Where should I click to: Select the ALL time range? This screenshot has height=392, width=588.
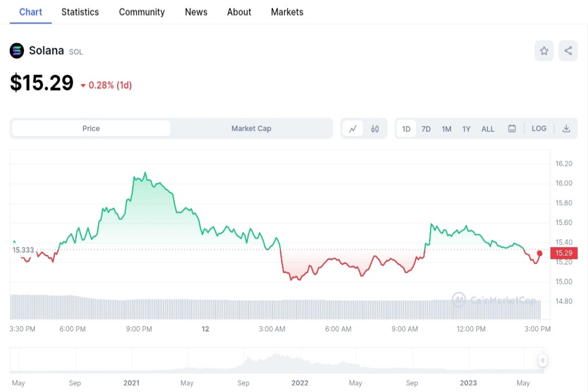click(488, 129)
